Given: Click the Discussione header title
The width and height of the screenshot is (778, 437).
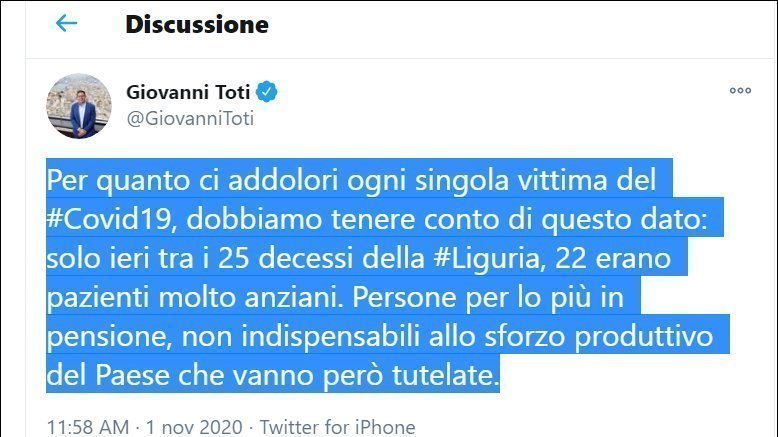Looking at the screenshot, I should pyautogui.click(x=197, y=24).
